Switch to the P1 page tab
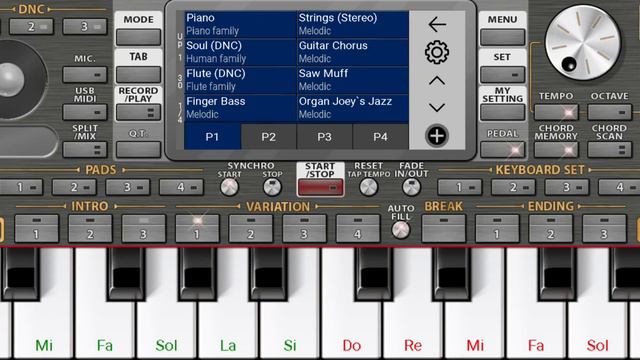Viewport: 640px width, 360px height. pos(212,137)
